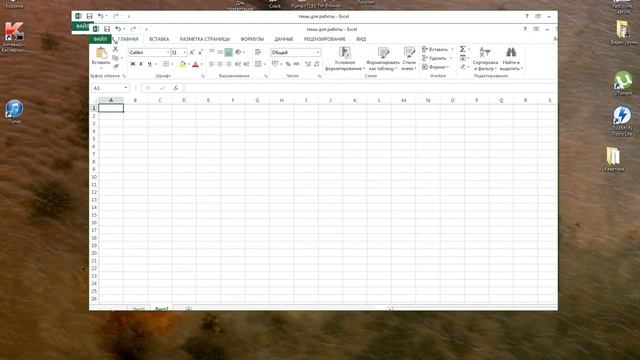640x360 pixels.
Task: Click the Help question mark in the front window
Action: [x=525, y=29]
